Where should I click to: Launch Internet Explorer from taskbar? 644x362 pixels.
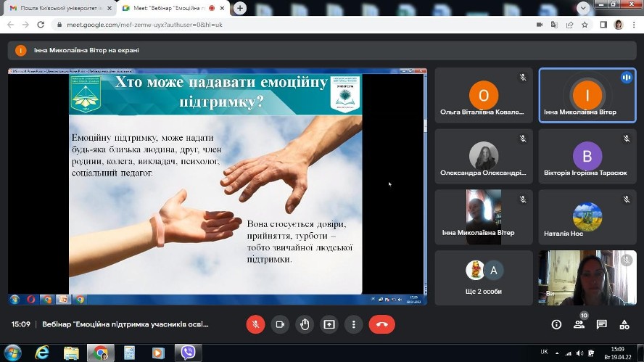coord(42,353)
